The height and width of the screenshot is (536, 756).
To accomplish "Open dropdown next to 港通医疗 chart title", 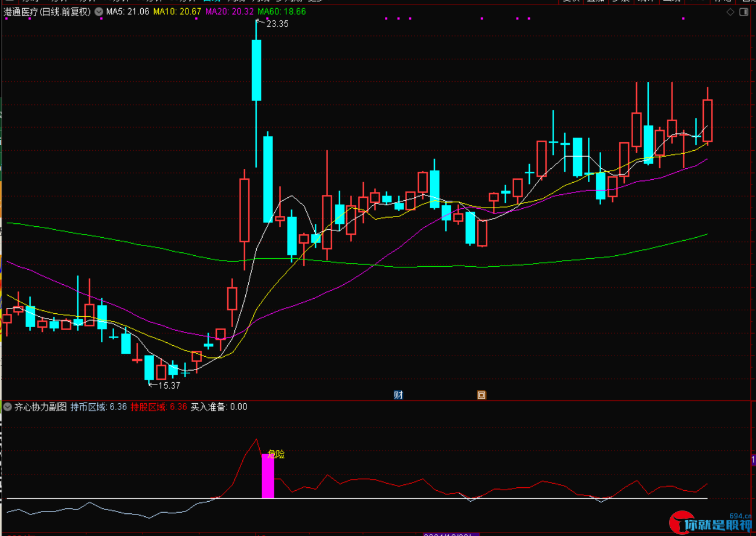I will coord(99,12).
